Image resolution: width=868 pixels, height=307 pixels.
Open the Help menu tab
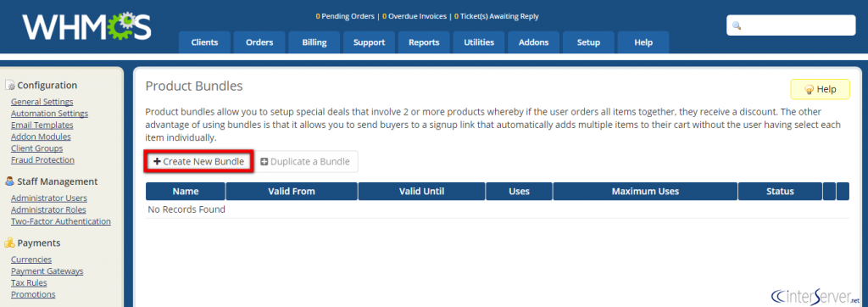[x=643, y=42]
